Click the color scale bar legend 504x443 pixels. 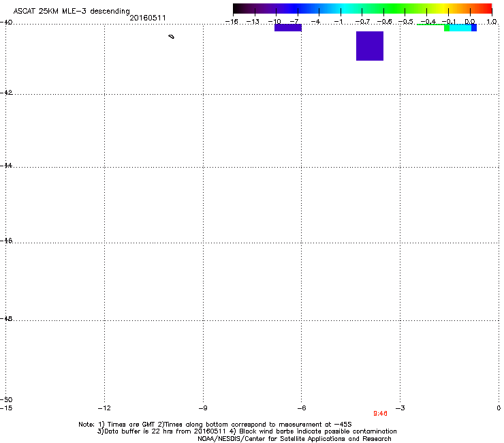pyautogui.click(x=362, y=9)
